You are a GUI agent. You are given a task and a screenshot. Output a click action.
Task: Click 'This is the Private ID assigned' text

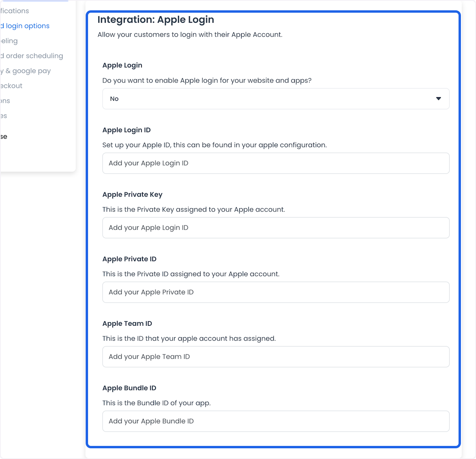coord(191,274)
